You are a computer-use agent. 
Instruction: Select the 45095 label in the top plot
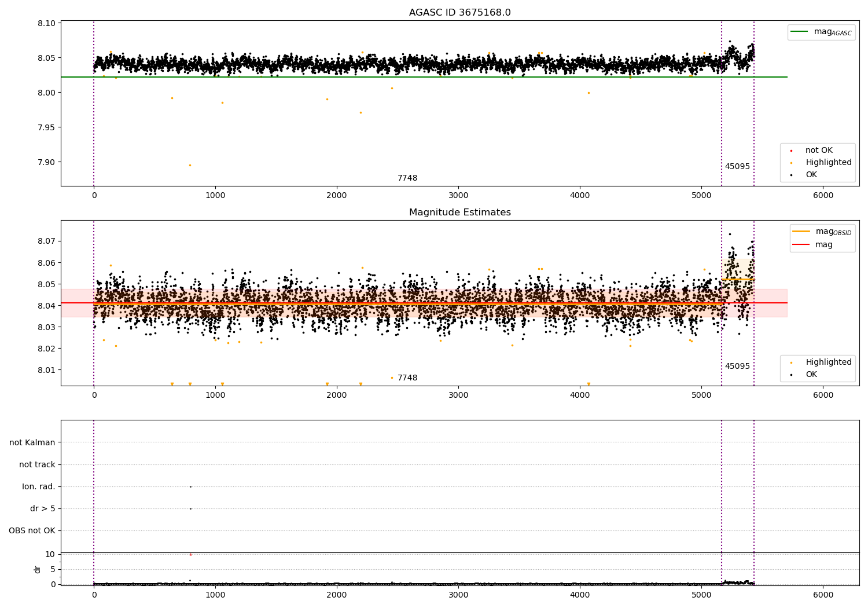click(x=737, y=167)
